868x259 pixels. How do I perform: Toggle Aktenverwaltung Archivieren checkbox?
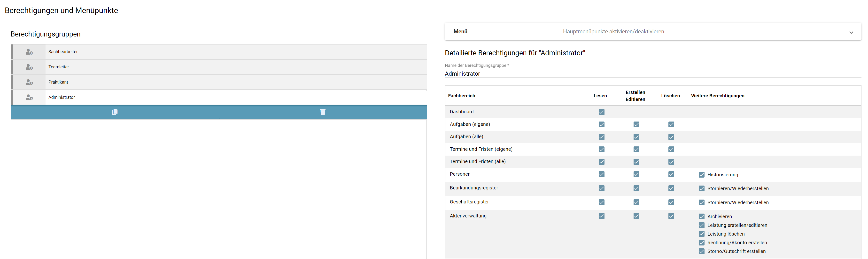pos(702,216)
